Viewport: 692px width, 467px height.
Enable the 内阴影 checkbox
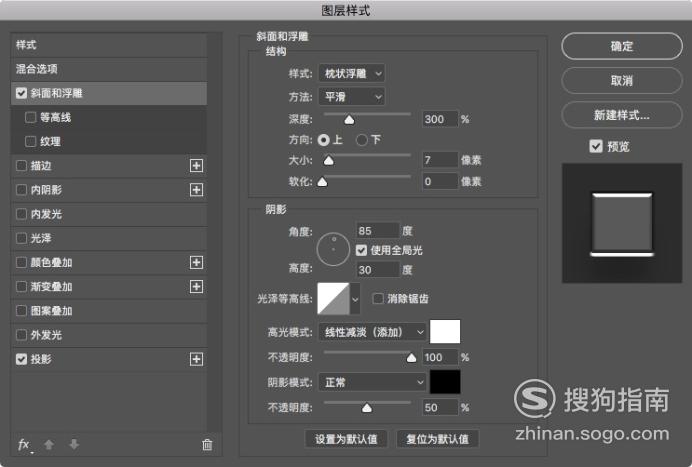click(21, 190)
